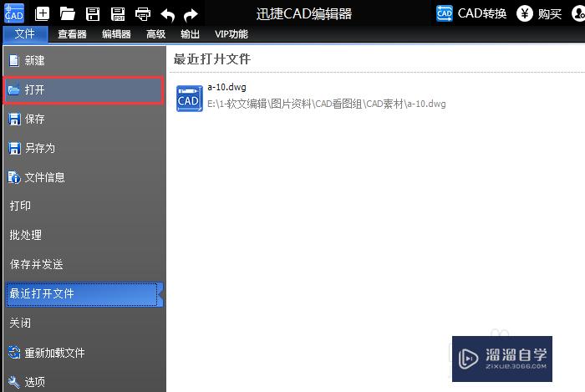This screenshot has height=392, width=585.
Task: Click the CAD app logo icon
Action: [x=14, y=13]
